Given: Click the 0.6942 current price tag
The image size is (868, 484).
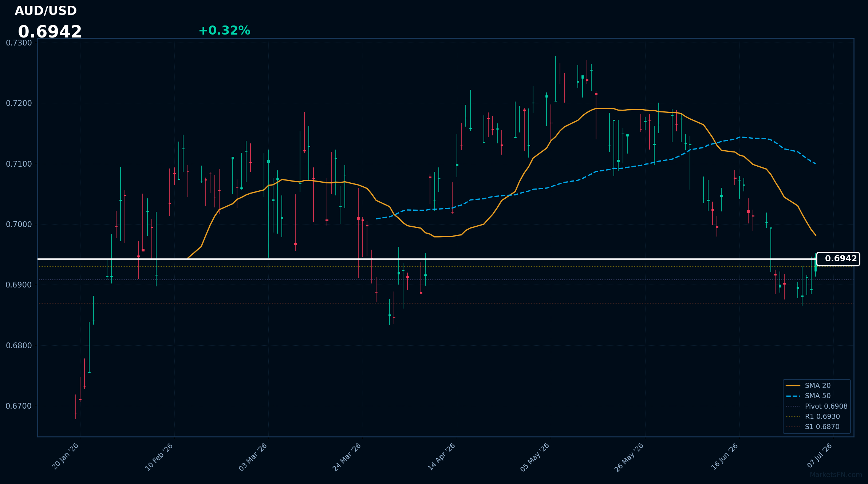Looking at the screenshot, I should pyautogui.click(x=838, y=259).
